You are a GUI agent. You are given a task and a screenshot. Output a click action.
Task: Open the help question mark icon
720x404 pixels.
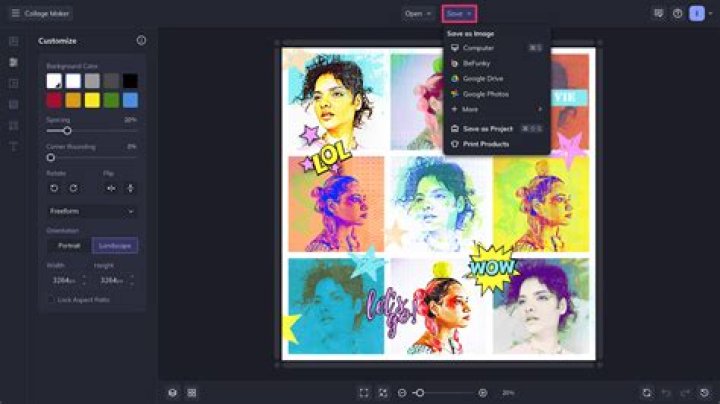[678, 14]
